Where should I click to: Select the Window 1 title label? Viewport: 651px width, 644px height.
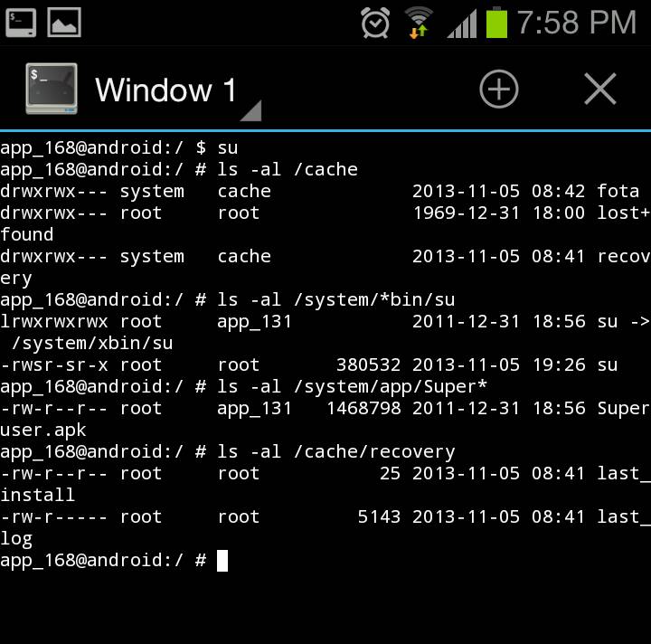[165, 90]
